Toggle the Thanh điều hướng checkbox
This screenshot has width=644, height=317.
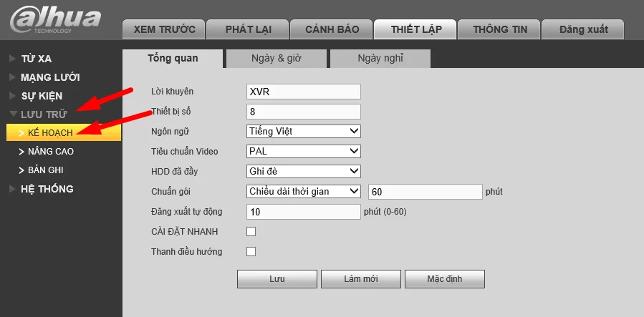251,251
